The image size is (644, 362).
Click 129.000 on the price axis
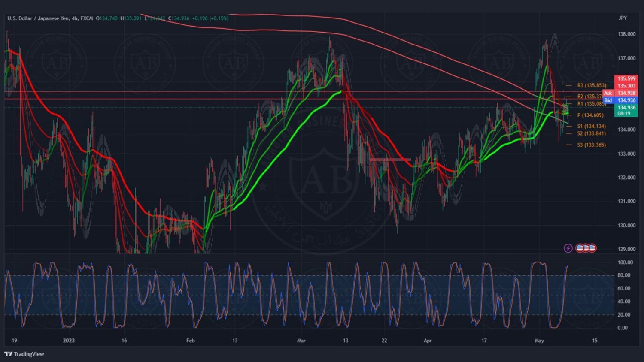(626, 249)
